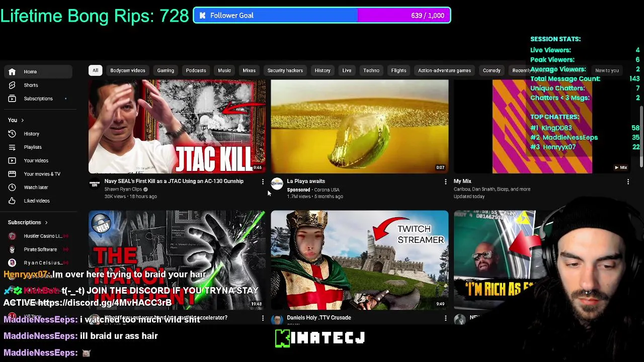Select the Security hackers filter chip
The height and width of the screenshot is (362, 644).
click(285, 70)
